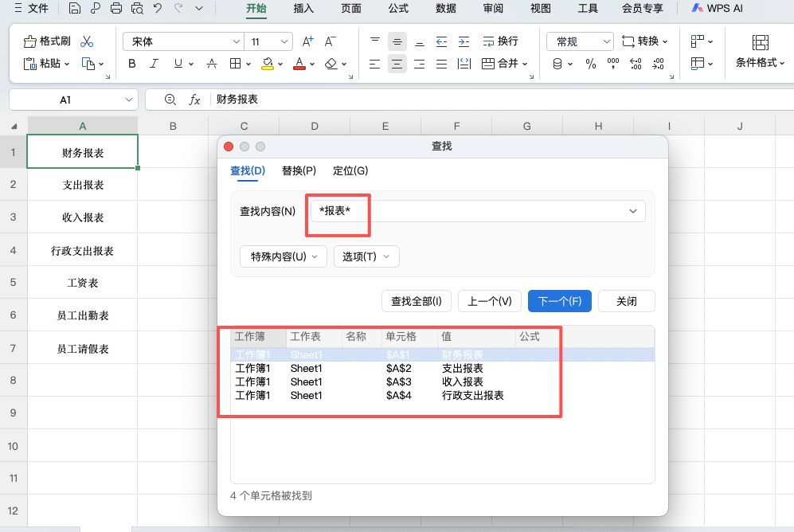
Task: Open the 文件 menu
Action: pos(33,10)
